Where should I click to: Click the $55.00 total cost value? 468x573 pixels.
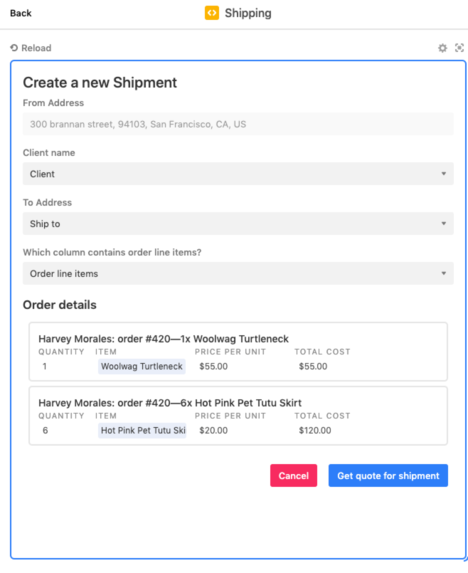(x=313, y=367)
